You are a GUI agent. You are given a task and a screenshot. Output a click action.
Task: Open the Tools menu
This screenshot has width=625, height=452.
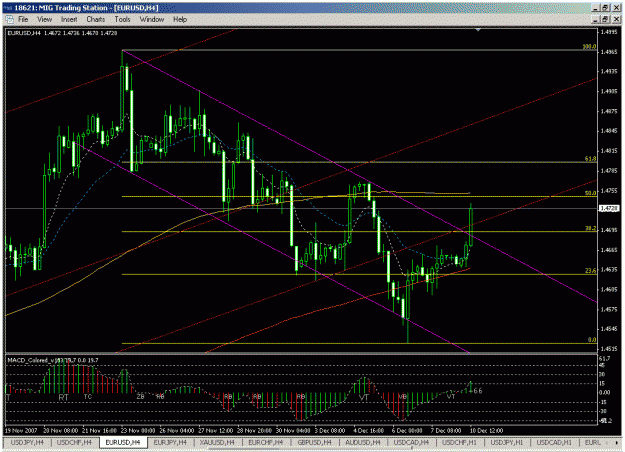point(122,19)
